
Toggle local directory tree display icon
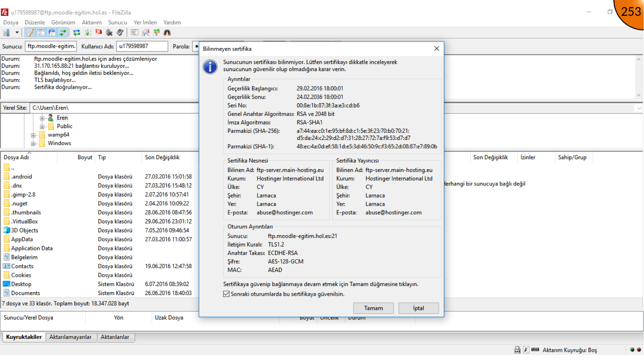coord(41,33)
